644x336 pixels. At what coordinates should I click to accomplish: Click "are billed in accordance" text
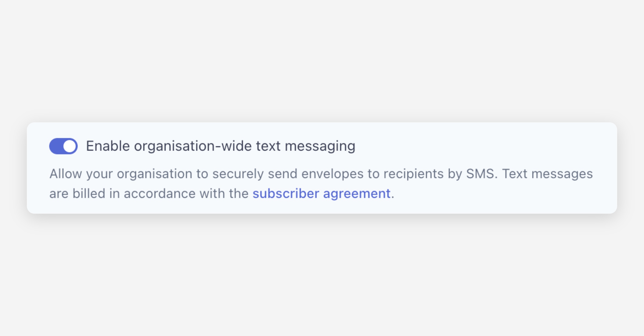click(122, 193)
